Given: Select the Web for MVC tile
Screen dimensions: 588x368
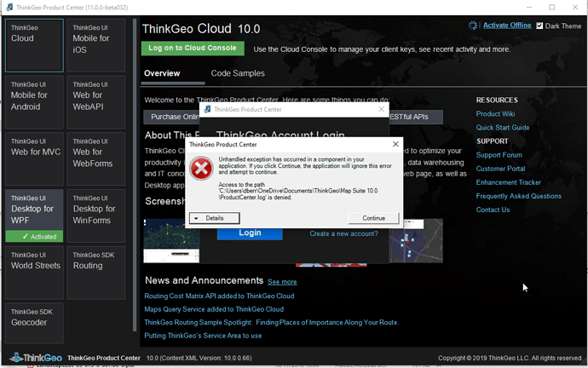Looking at the screenshot, I should [34, 159].
